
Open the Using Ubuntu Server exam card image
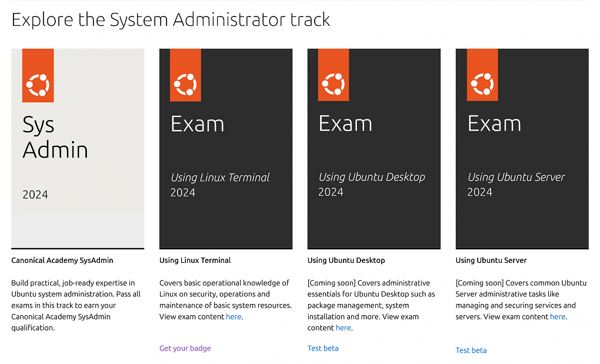(x=522, y=149)
